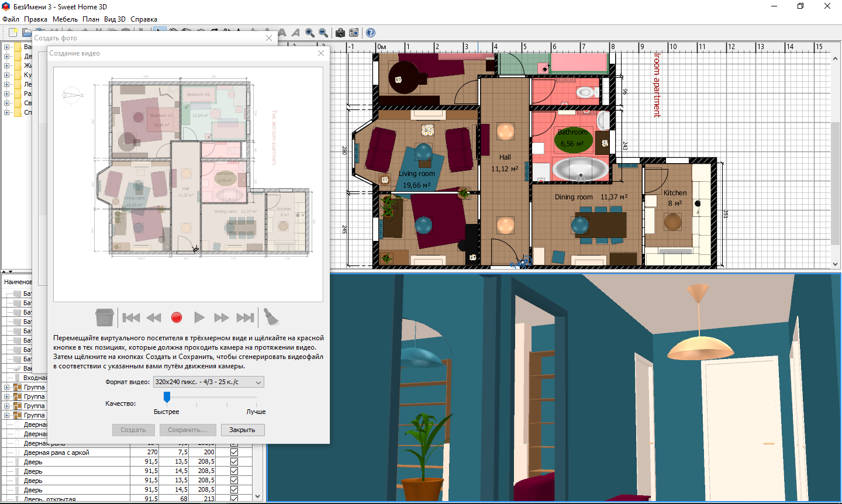Click the Быстрее slider label

[x=167, y=412]
